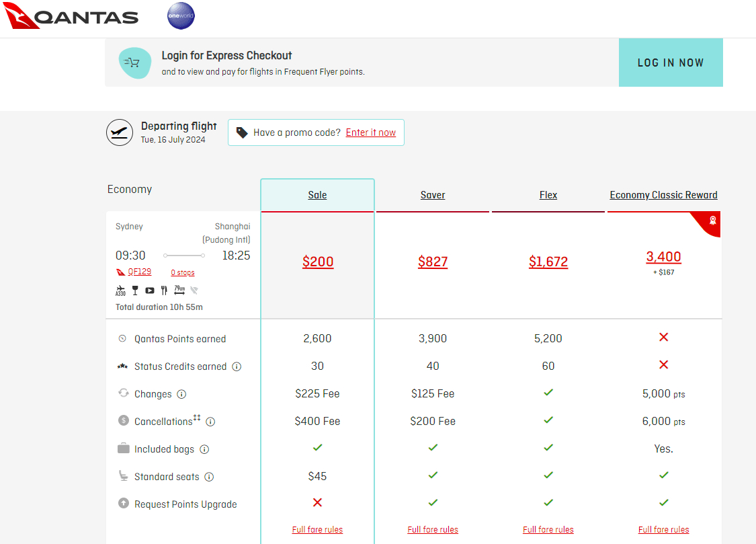756x544 pixels.
Task: Click the Request Points Upgrade arrow icon
Action: pos(124,503)
